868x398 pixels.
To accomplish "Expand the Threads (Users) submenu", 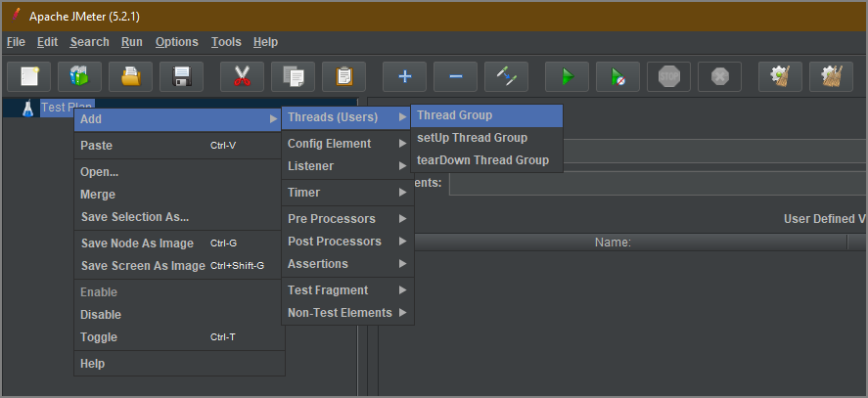I will pos(347,116).
